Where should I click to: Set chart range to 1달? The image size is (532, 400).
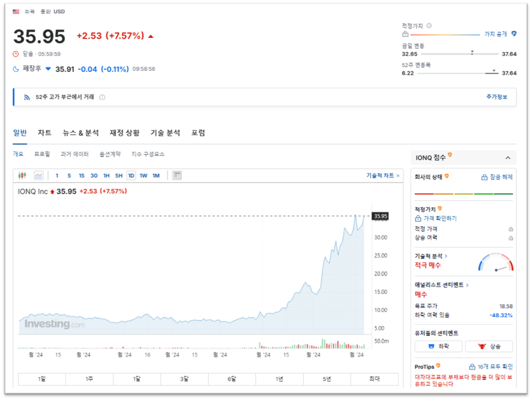pos(137,379)
